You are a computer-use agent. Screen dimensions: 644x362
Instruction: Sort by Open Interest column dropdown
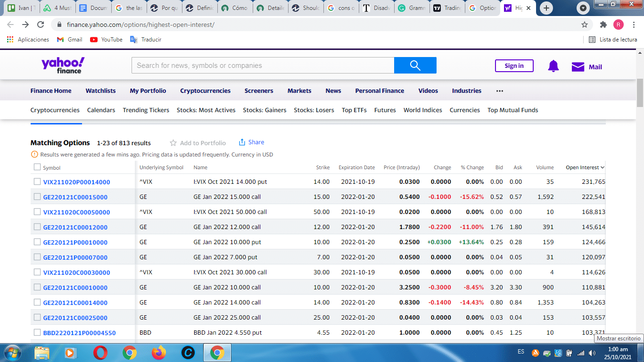[x=585, y=167]
